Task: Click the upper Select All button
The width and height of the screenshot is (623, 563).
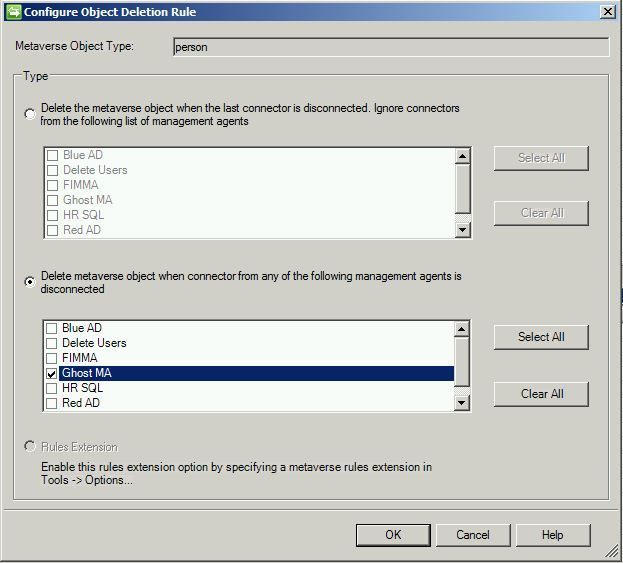Action: point(541,158)
